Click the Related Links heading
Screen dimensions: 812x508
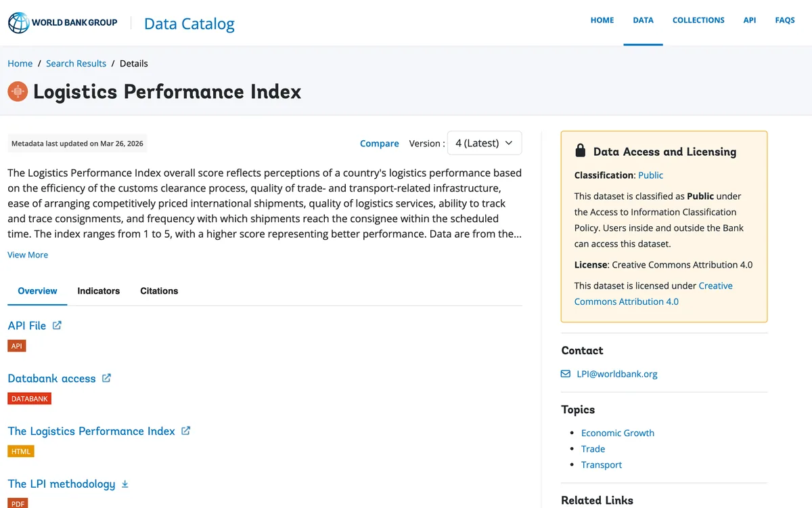[x=597, y=501]
